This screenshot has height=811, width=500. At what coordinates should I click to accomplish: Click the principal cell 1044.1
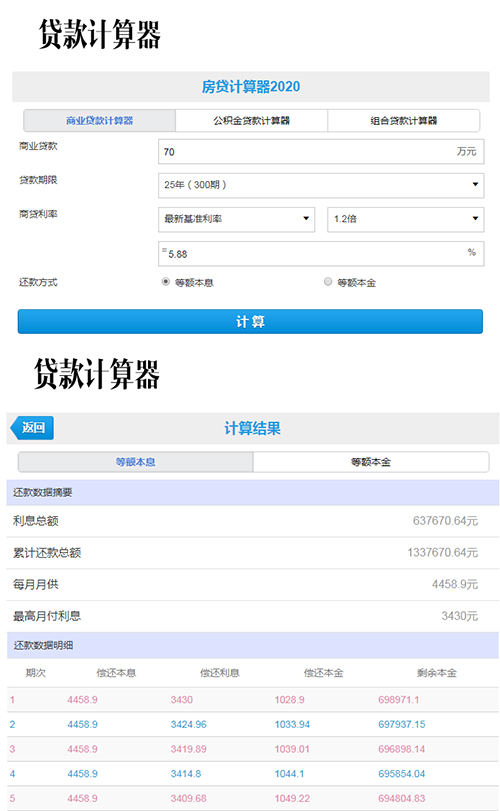(x=290, y=774)
